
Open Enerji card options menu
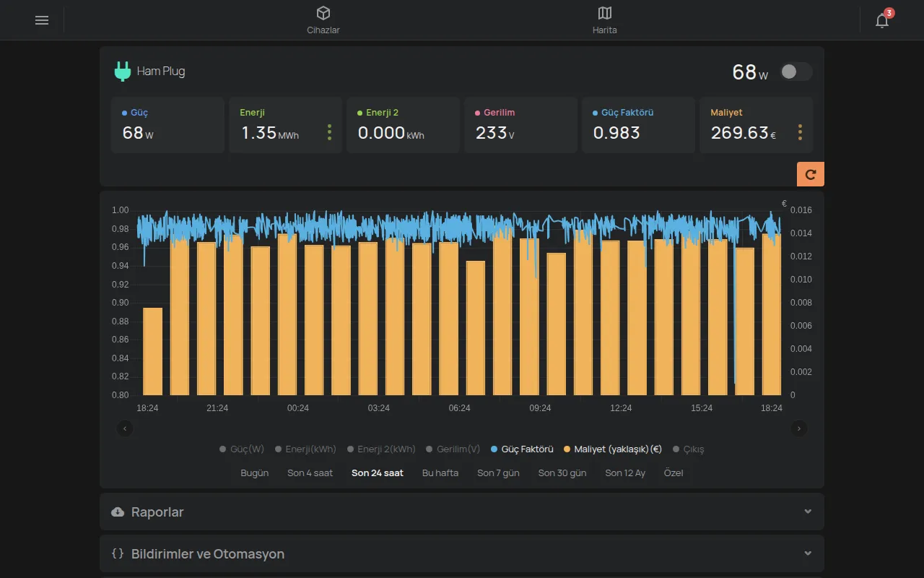(329, 132)
